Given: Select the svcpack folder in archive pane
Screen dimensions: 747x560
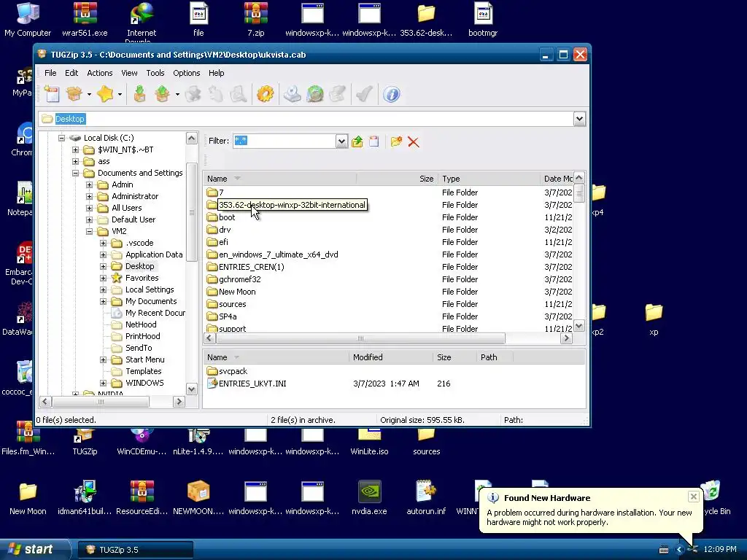Looking at the screenshot, I should tap(233, 371).
